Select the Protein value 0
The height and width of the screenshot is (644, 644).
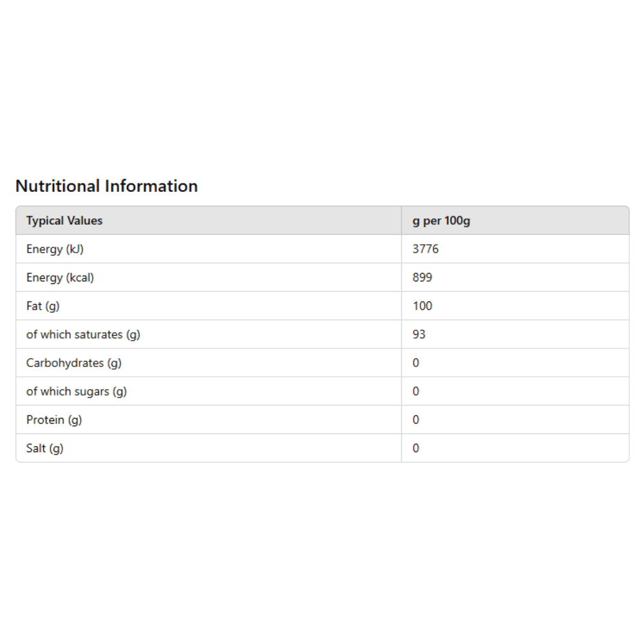pos(415,420)
